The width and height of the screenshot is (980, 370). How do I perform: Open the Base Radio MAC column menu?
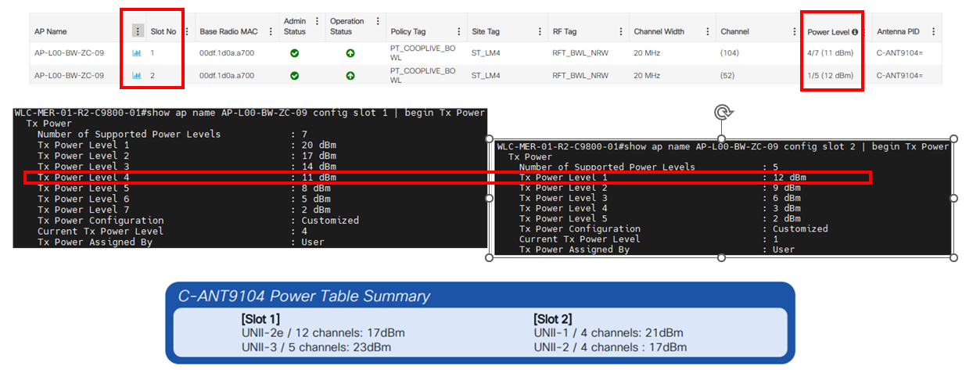[x=271, y=31]
